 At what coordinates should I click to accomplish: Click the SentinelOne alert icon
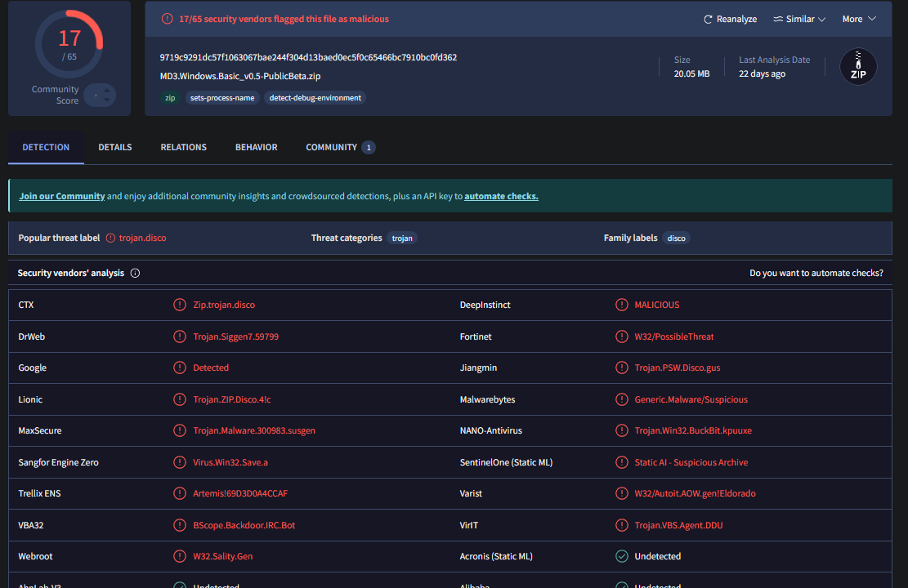tap(621, 462)
